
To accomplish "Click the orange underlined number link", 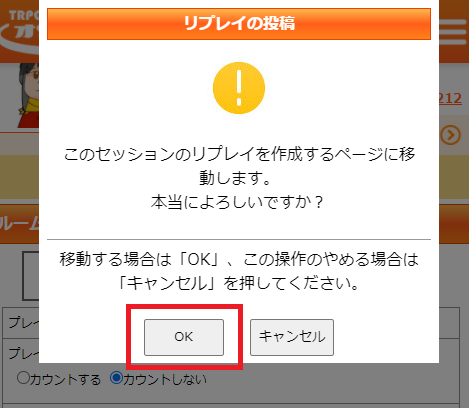I will [x=450, y=98].
